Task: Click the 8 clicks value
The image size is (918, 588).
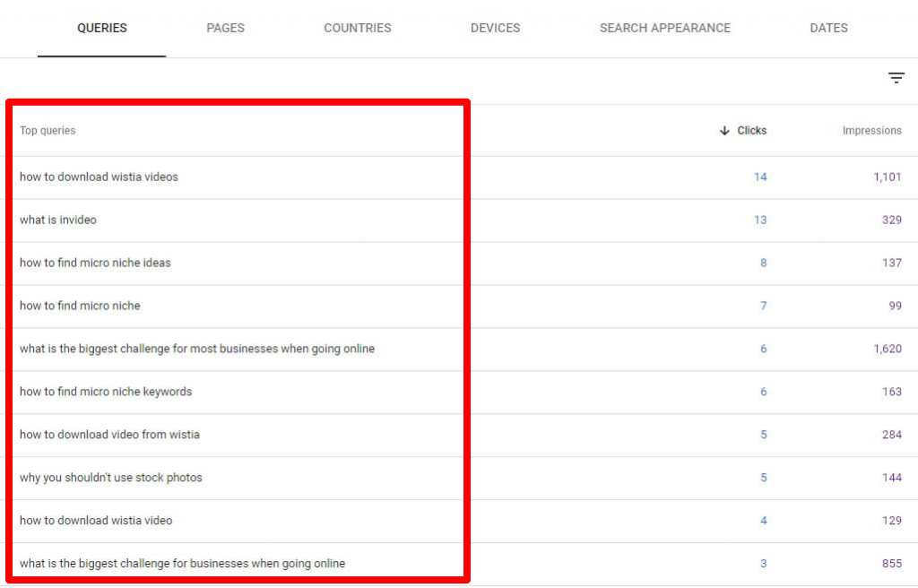Action: 764,263
